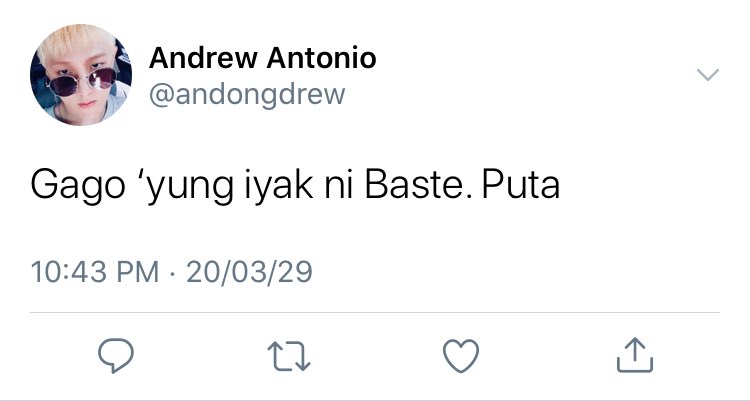
Task: Expand the tweet options chevron menu
Action: click(708, 75)
